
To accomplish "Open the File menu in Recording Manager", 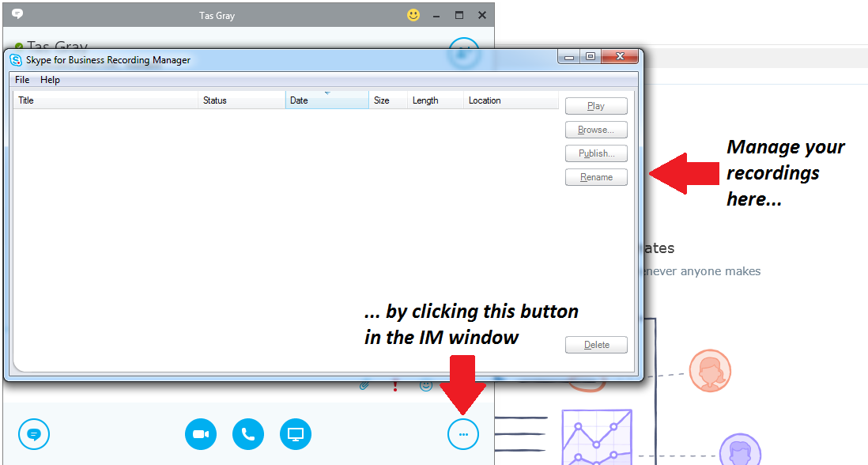I will tap(22, 80).
